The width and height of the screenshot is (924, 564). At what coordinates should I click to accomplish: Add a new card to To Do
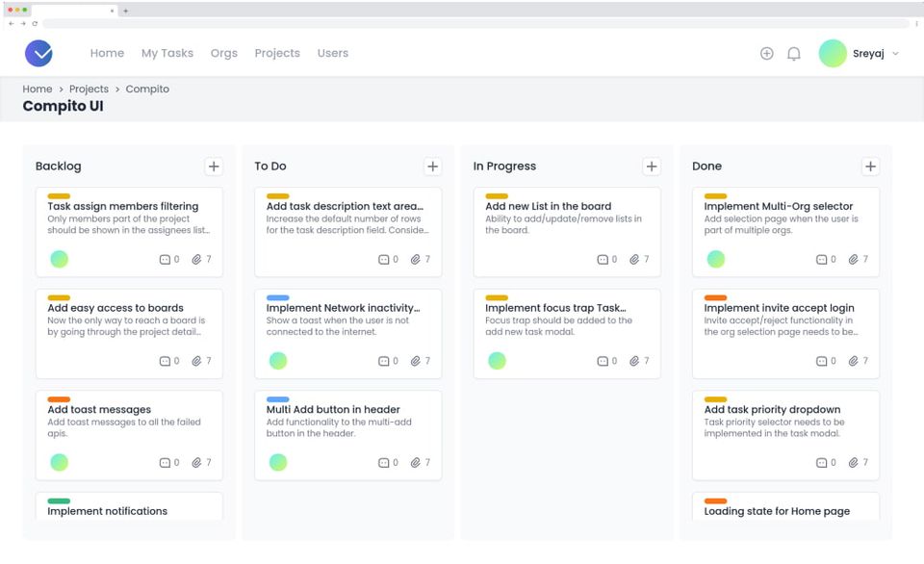432,167
